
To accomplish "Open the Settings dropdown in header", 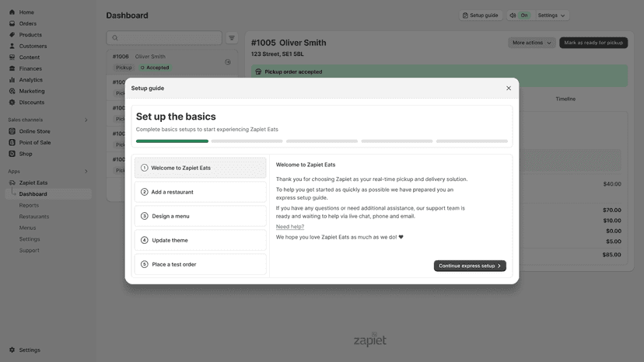I will 551,16.
